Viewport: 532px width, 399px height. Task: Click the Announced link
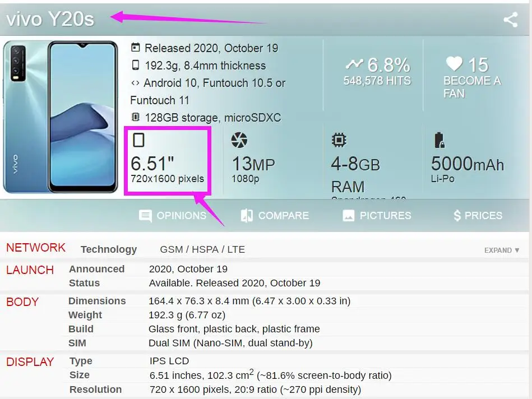coord(96,269)
